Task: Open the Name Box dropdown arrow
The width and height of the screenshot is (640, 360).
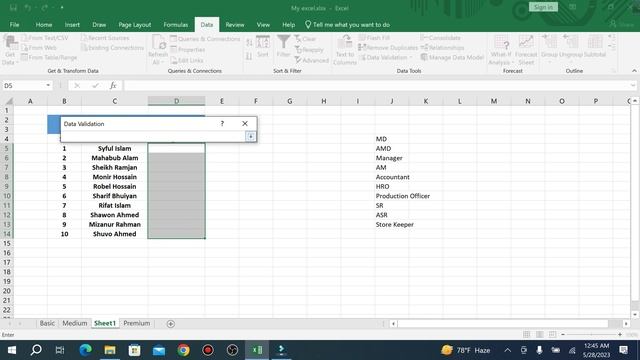Action: [48, 85]
